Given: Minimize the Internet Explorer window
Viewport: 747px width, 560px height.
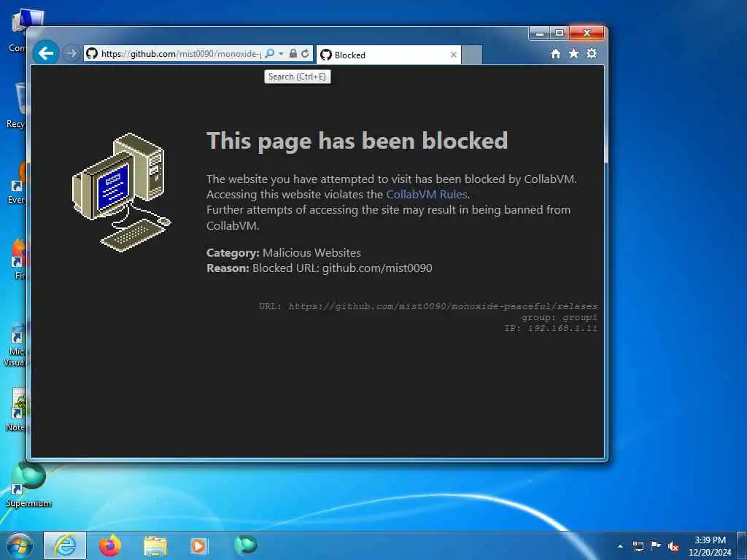Looking at the screenshot, I should pos(540,34).
